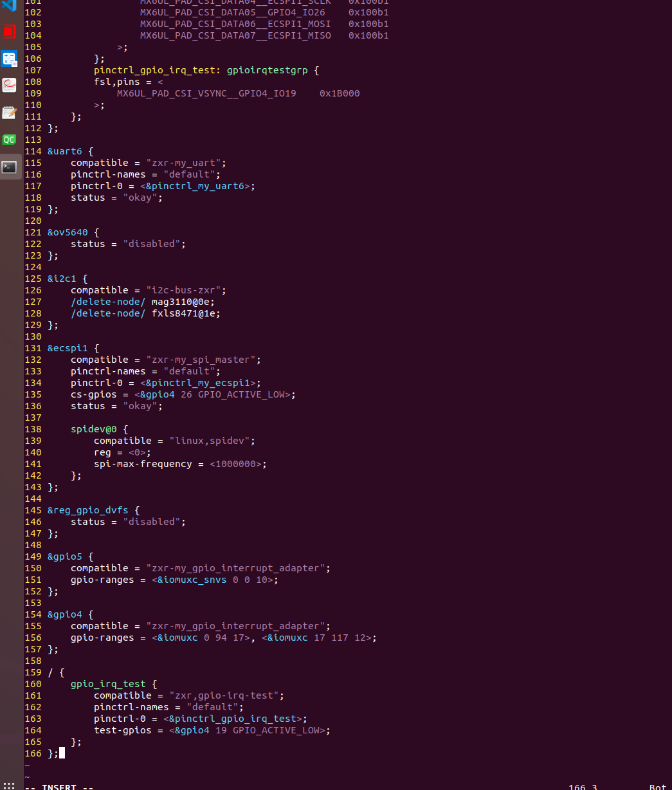Click "disabled" status on line 122
672x790 pixels.
152,244
